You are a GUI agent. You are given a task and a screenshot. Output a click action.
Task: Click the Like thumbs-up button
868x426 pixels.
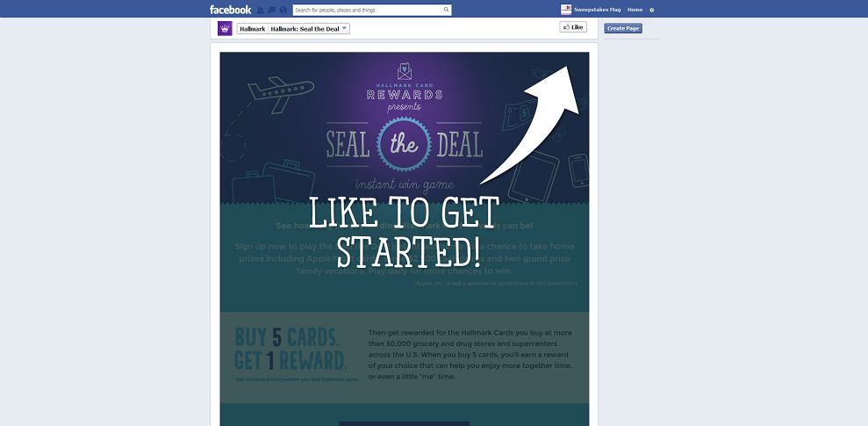click(573, 27)
